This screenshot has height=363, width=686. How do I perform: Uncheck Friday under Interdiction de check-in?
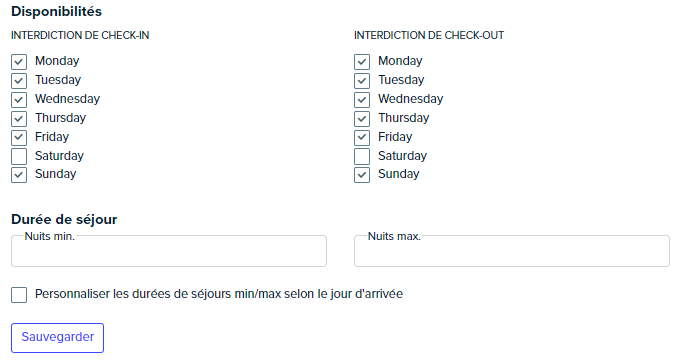click(19, 138)
